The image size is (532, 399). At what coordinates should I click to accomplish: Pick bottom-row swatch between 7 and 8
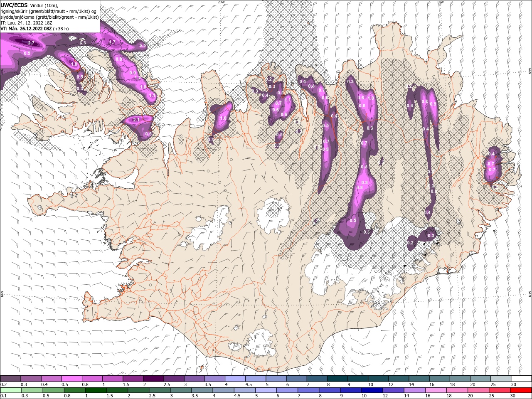point(308,390)
